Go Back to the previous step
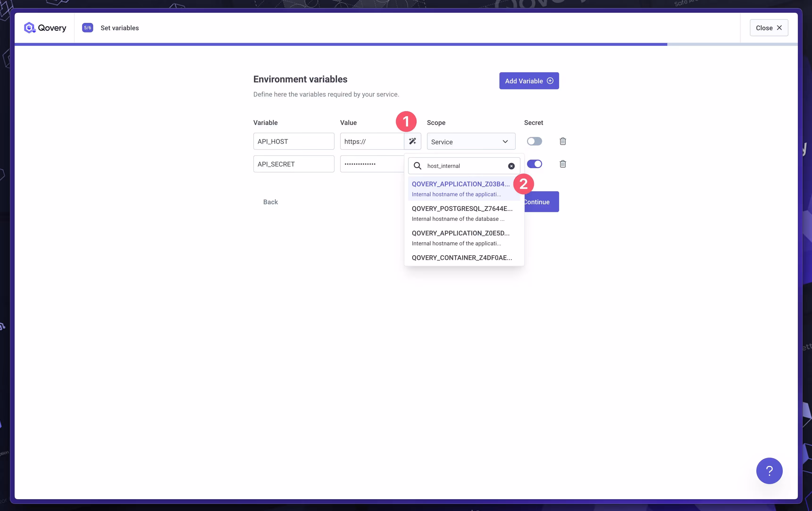Viewport: 812px width, 511px height. [270, 202]
